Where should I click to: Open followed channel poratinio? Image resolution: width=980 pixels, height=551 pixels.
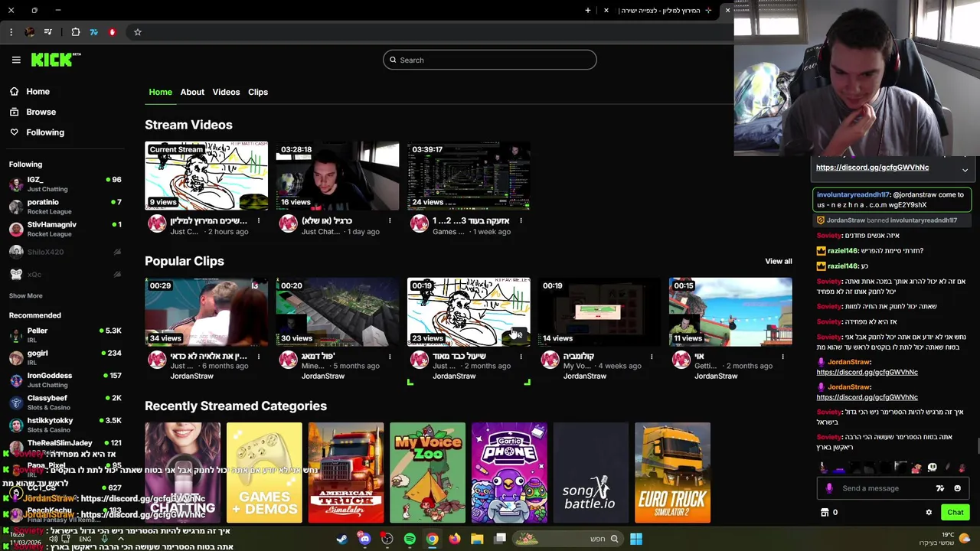pyautogui.click(x=65, y=207)
